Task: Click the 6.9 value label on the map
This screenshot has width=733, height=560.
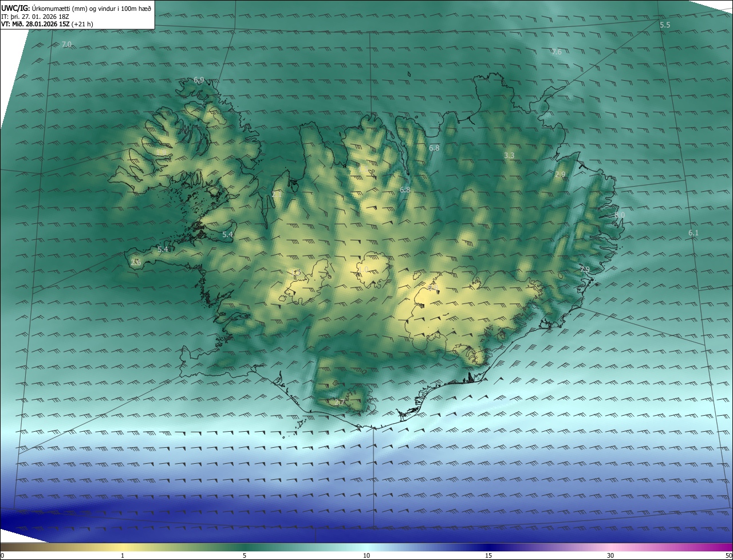Action: click(199, 80)
